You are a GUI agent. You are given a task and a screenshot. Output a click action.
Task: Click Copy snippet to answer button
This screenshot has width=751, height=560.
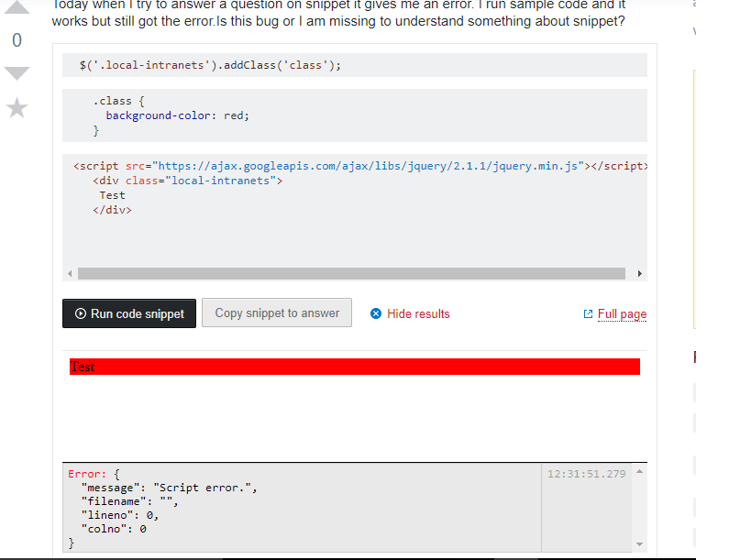coord(277,313)
